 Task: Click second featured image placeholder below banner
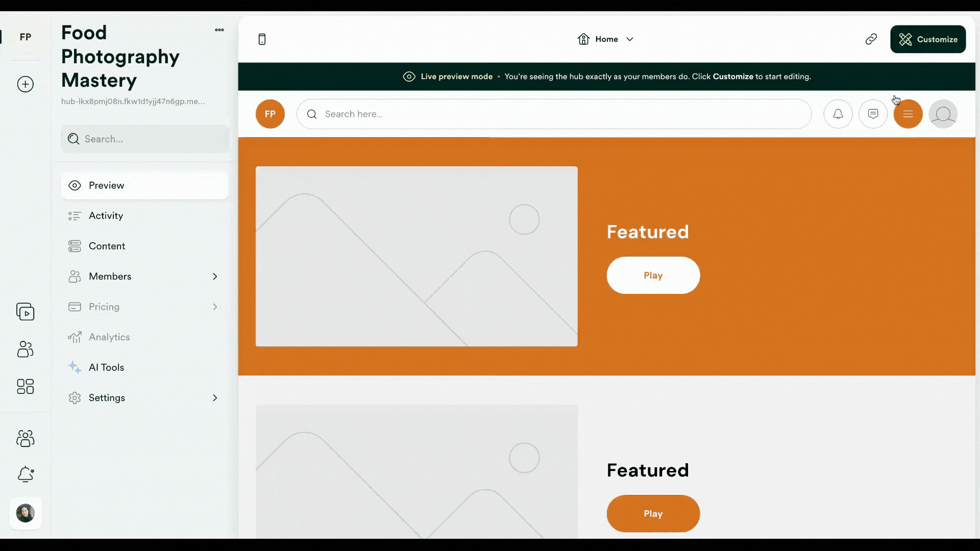coord(416,472)
